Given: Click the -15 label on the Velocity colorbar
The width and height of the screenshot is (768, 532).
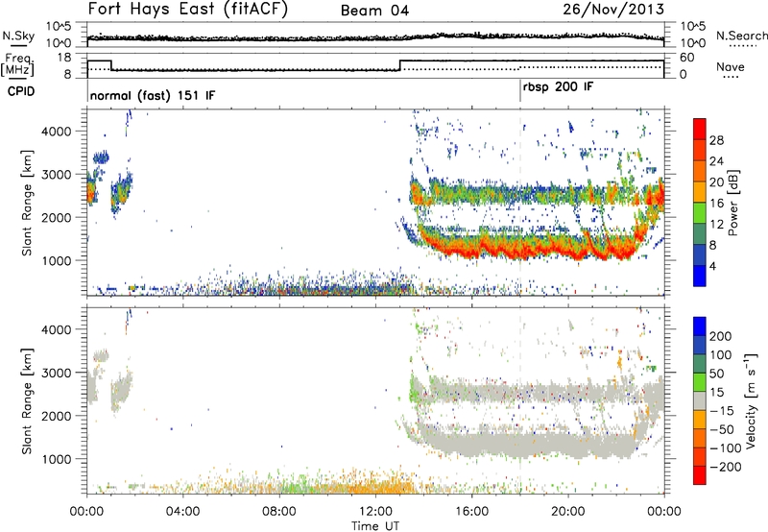Looking at the screenshot, I should coord(722,410).
